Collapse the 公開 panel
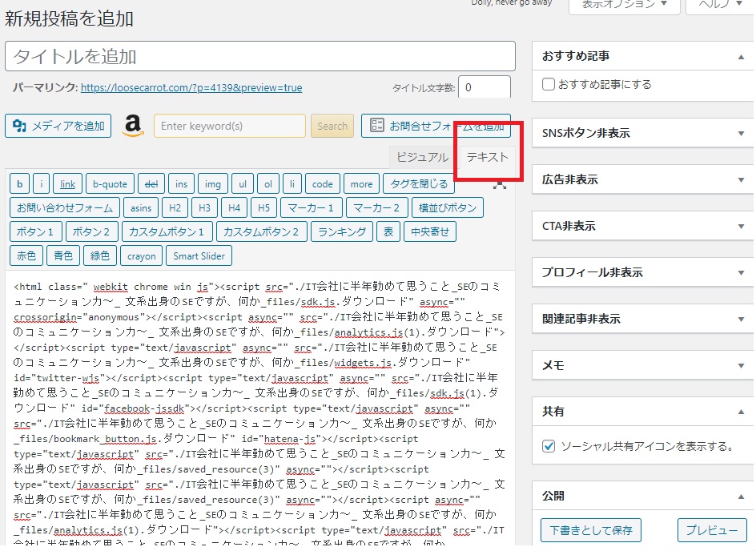The image size is (756, 551). 741,496
